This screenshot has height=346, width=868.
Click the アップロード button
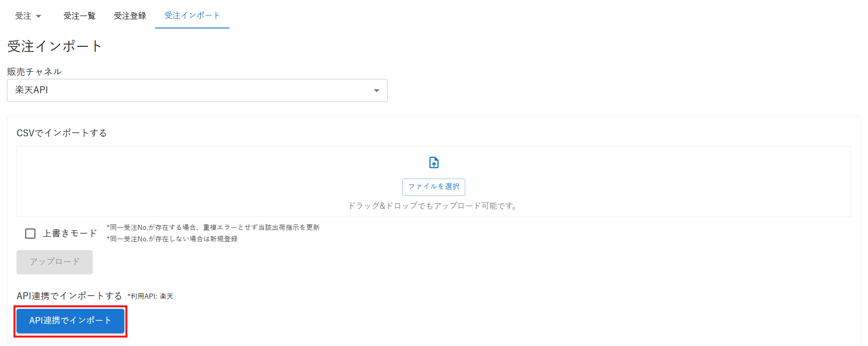(55, 262)
